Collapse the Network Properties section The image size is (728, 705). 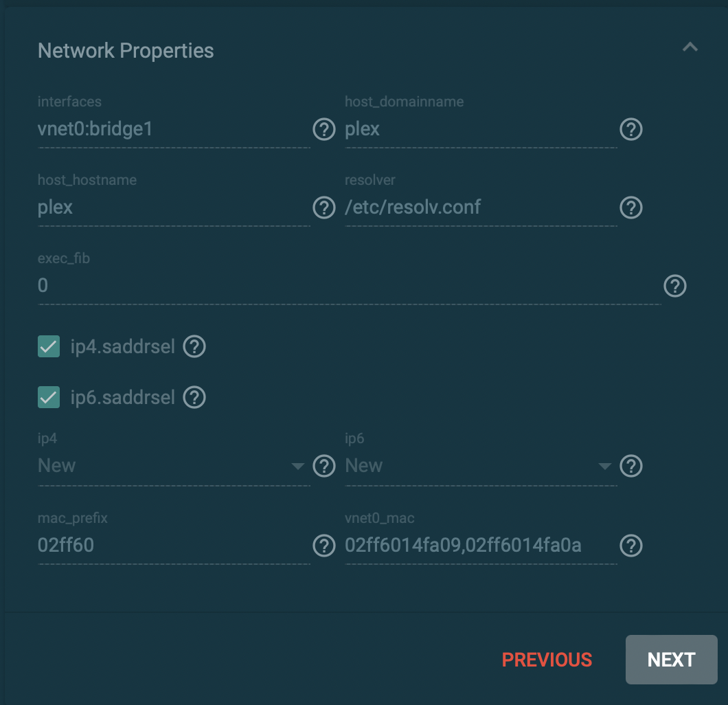click(x=690, y=47)
